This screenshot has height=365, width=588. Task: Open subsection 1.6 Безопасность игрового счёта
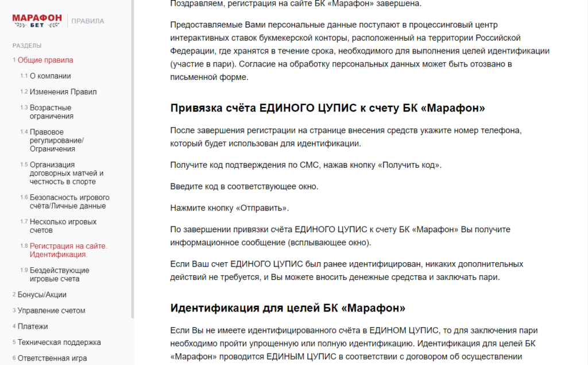tap(69, 202)
